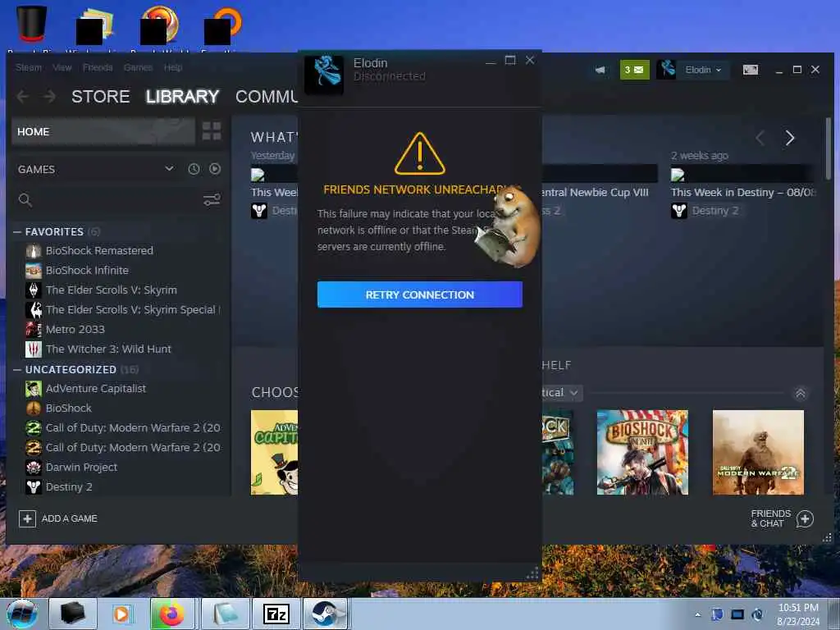Click the Steam library vertical scrollbar
Image resolution: width=840 pixels, height=630 pixels.
pyautogui.click(x=829, y=149)
